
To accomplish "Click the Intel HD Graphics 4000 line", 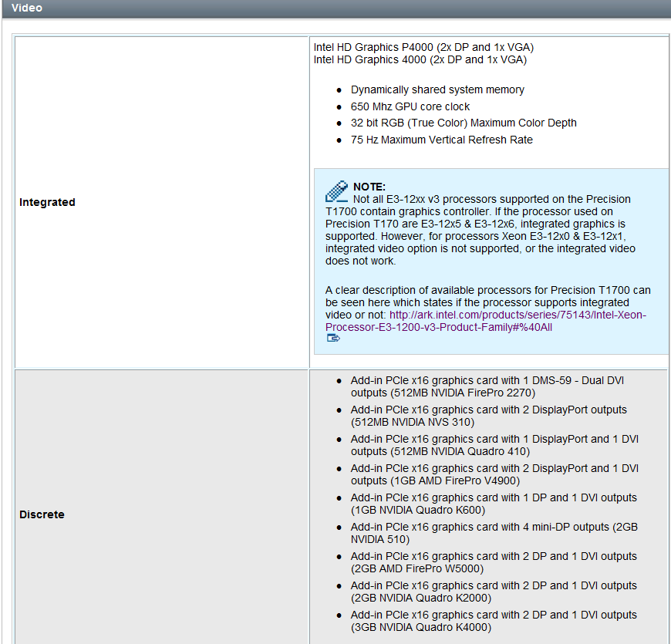I will coord(420,59).
